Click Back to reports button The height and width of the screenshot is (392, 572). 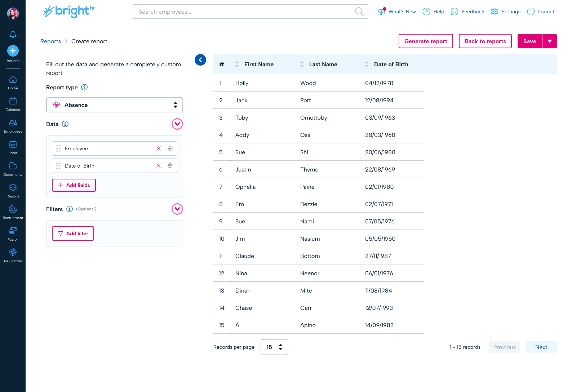click(x=485, y=41)
